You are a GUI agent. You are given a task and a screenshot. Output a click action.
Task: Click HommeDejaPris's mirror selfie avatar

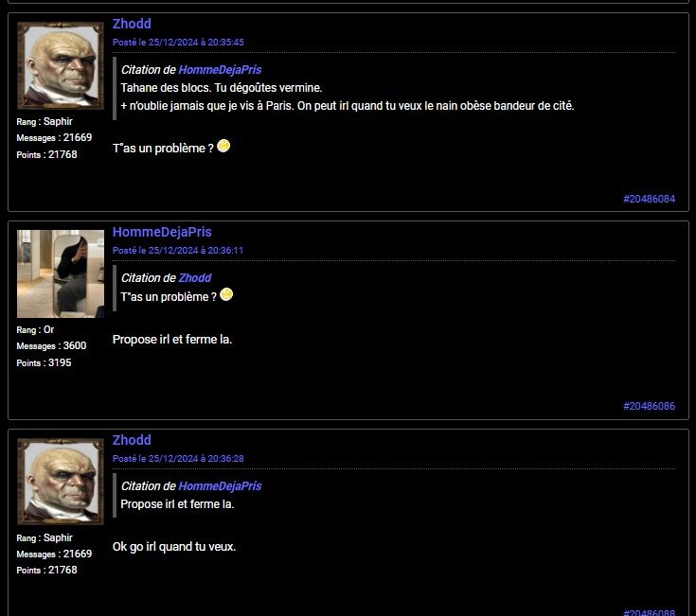point(61,273)
